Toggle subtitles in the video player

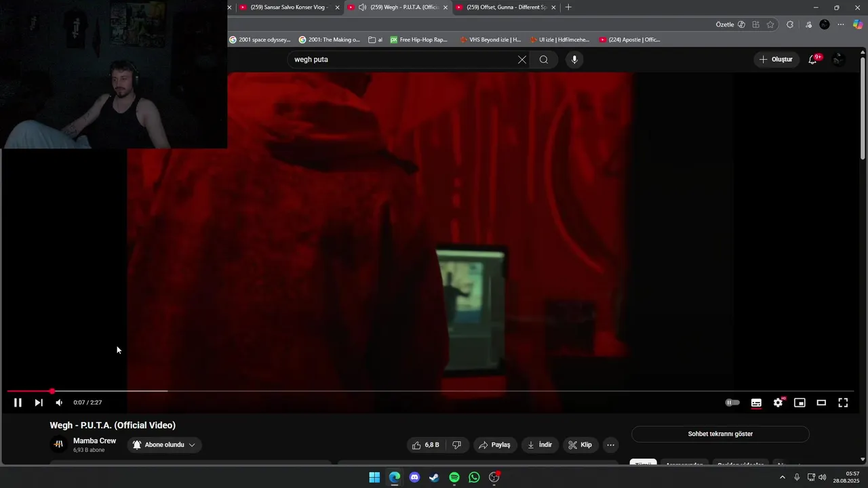pyautogui.click(x=756, y=403)
